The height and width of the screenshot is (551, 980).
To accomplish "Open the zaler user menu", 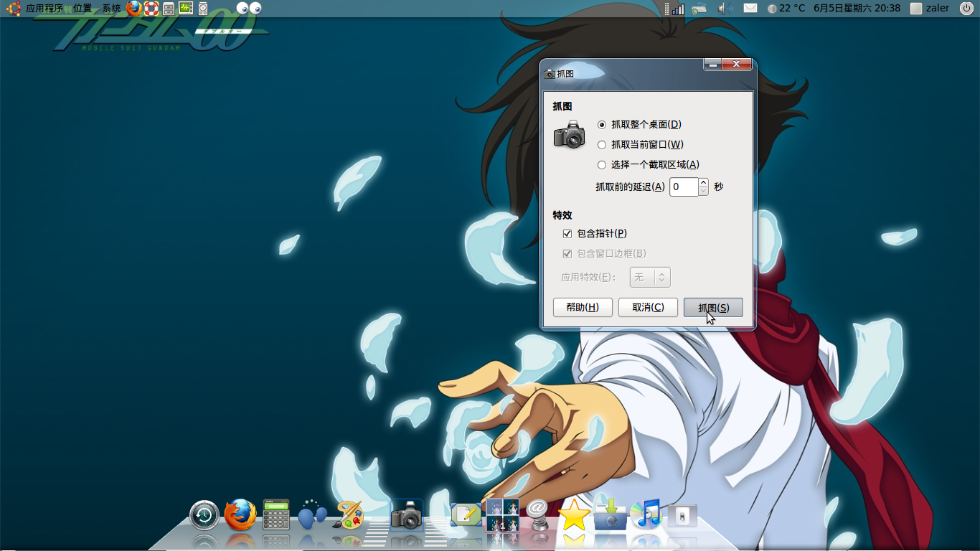I will tap(930, 9).
